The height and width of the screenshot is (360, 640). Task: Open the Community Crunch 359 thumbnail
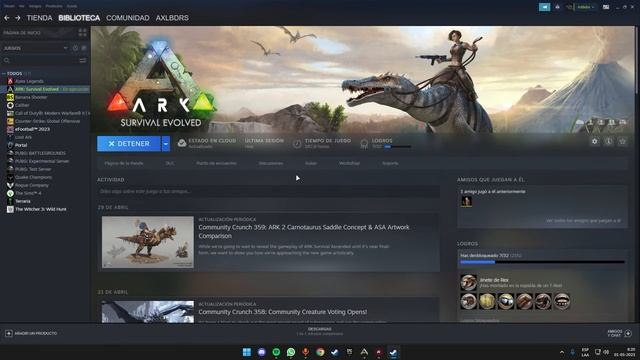[148, 242]
